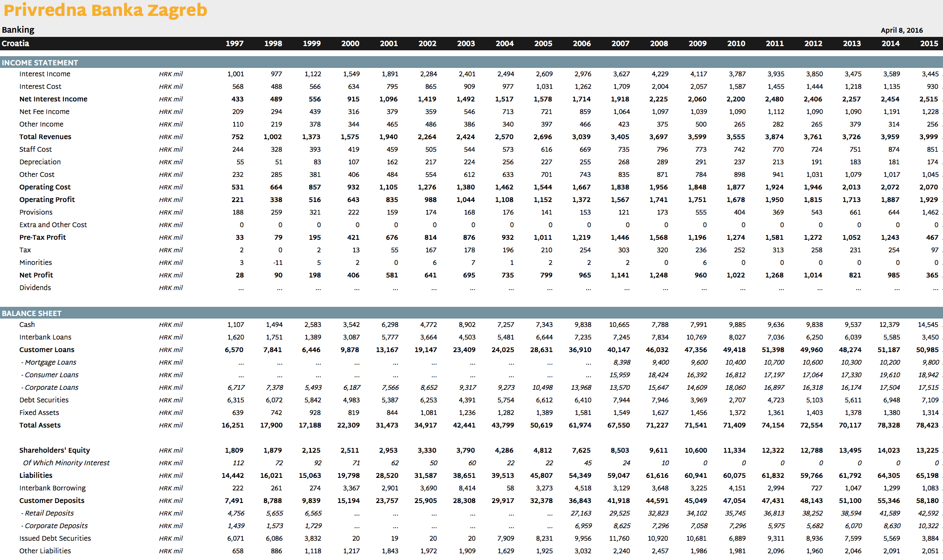This screenshot has width=943, height=560.
Task: Click the Issued Debt Securities row label
Action: pos(55,538)
